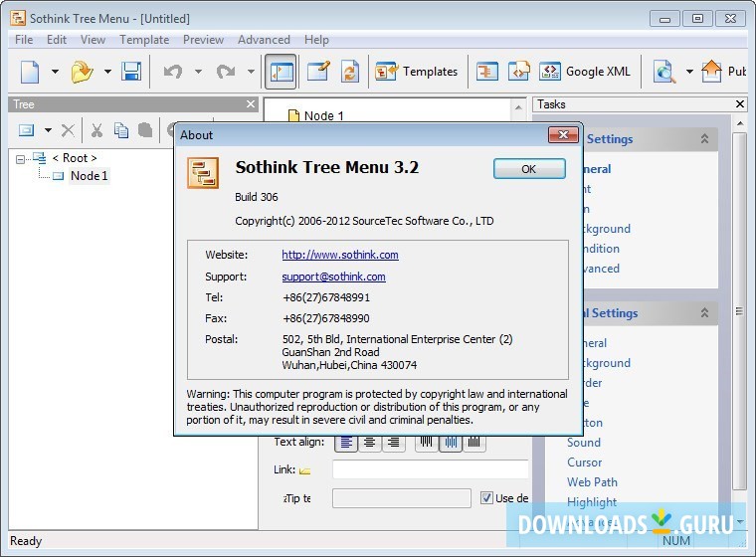756x557 pixels.
Task: Select Node 1 in the Tree panel
Action: (x=90, y=176)
